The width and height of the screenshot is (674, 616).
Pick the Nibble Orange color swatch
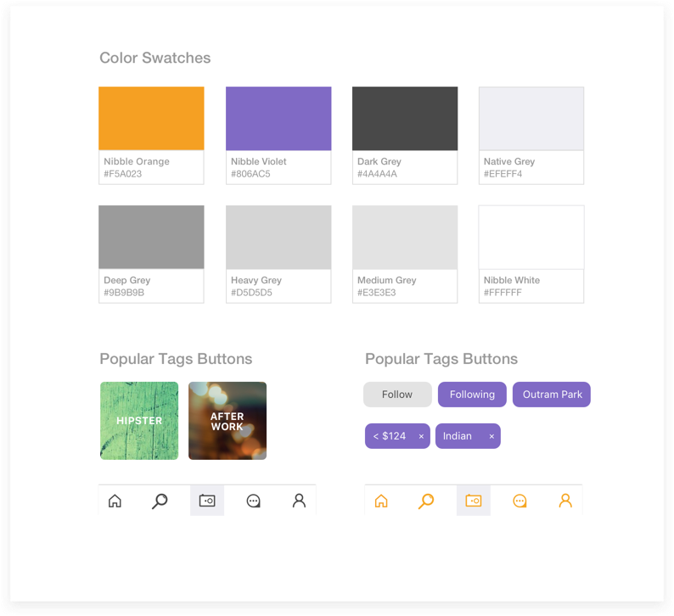click(x=151, y=136)
